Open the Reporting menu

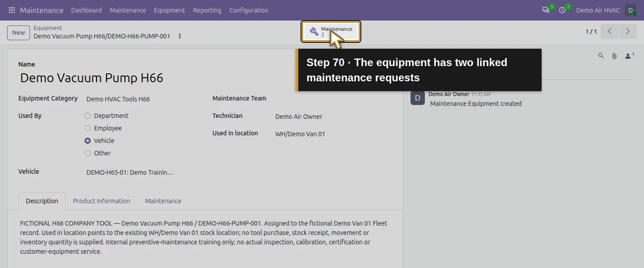point(207,10)
